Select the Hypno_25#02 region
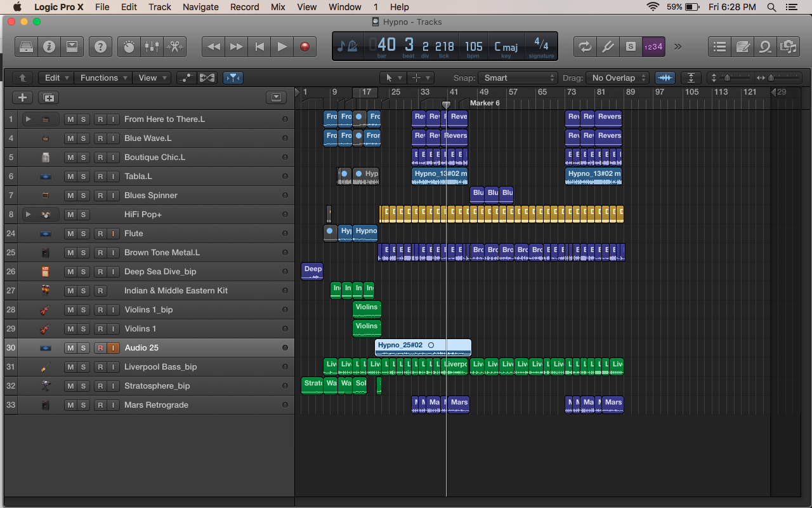812x508 pixels. 423,347
